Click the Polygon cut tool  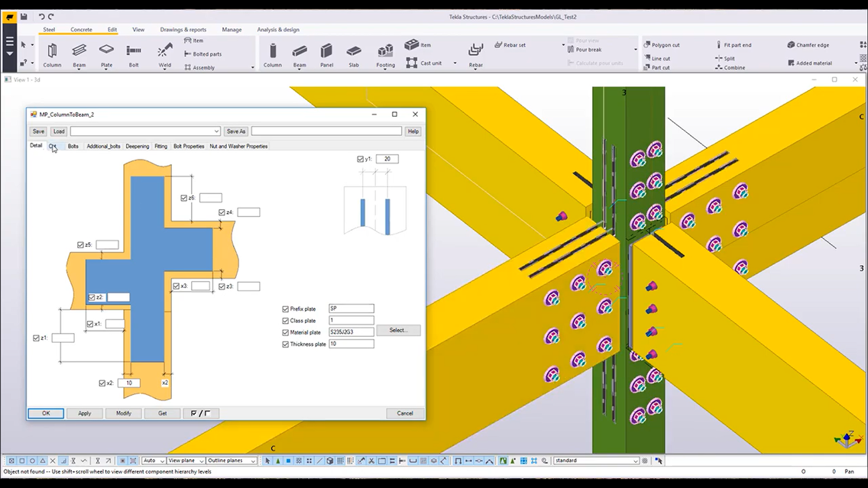pyautogui.click(x=662, y=45)
